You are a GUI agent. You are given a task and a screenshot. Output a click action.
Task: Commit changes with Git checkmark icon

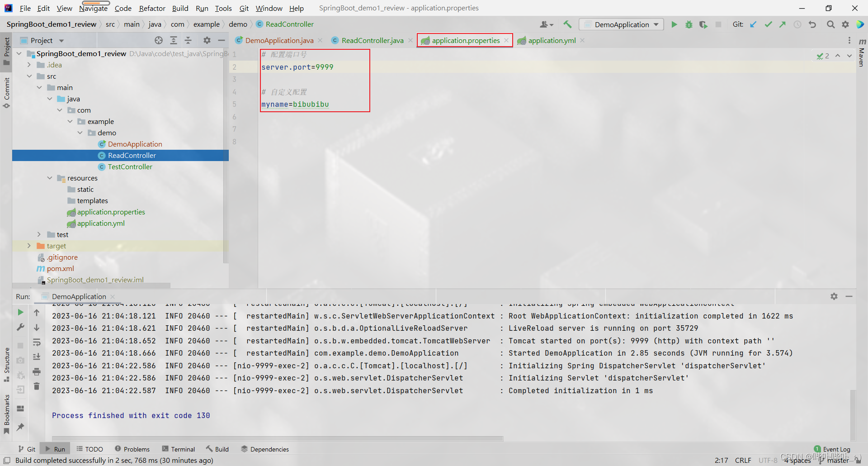tap(768, 24)
